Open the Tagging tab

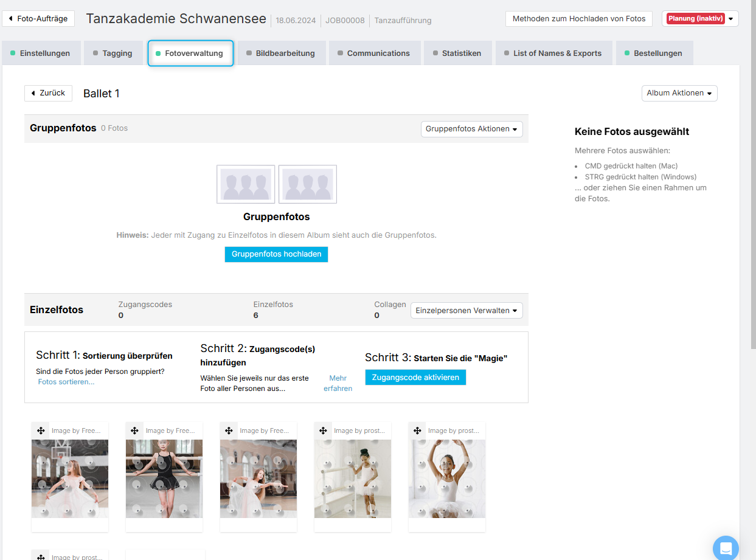pyautogui.click(x=113, y=53)
